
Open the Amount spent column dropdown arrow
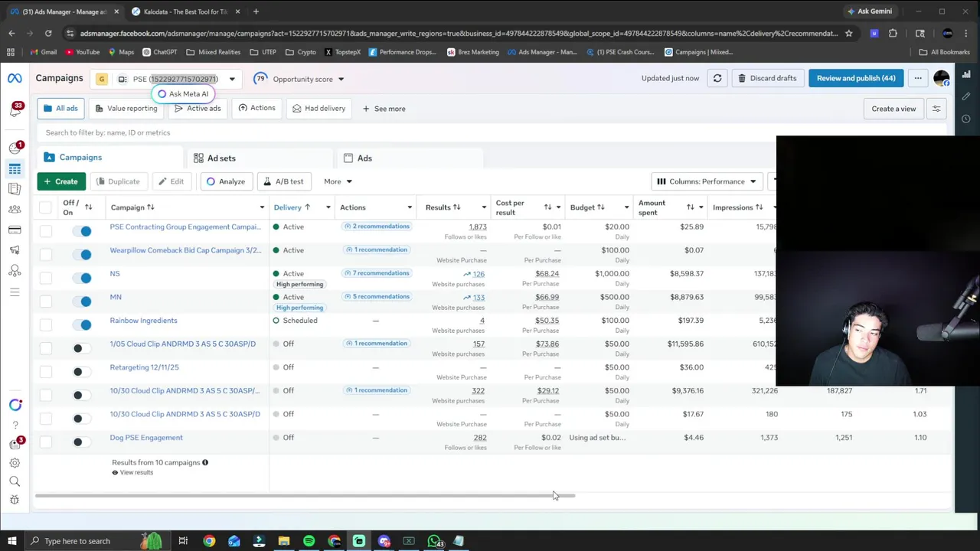(701, 207)
